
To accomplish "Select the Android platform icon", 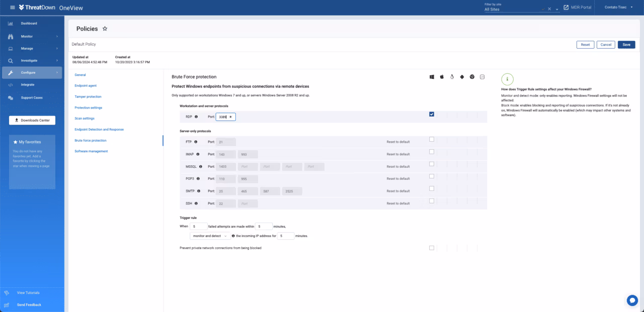I will coord(462,76).
